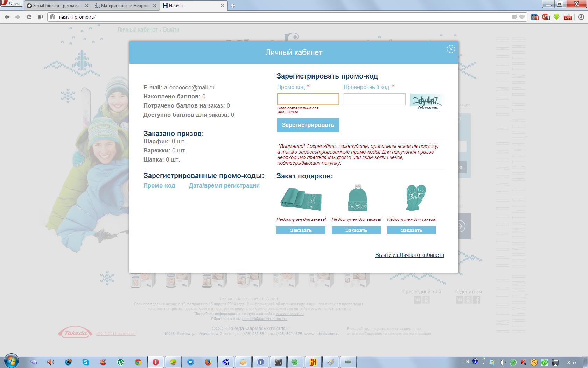This screenshot has height=368, width=588.
Task: Click the Промо-код input field
Action: (x=308, y=99)
